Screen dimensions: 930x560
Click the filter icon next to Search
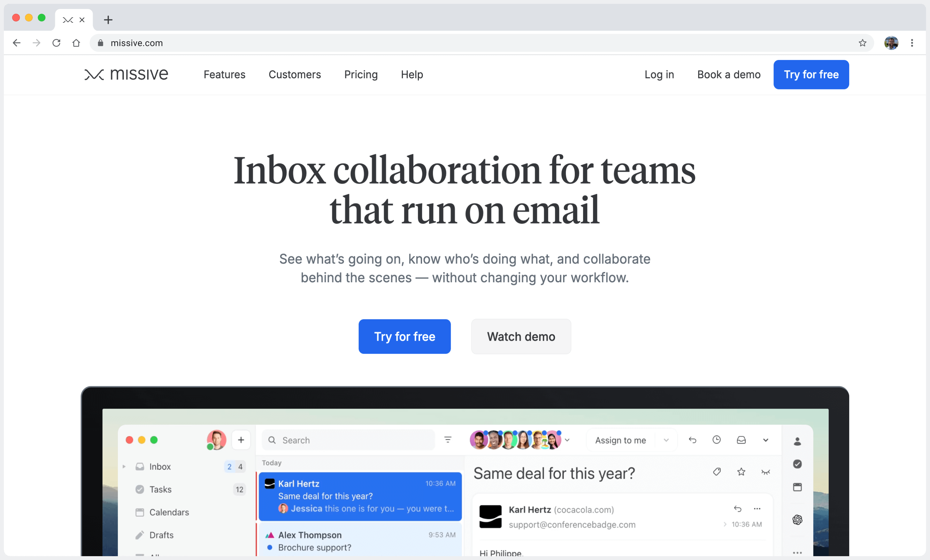coord(448,440)
